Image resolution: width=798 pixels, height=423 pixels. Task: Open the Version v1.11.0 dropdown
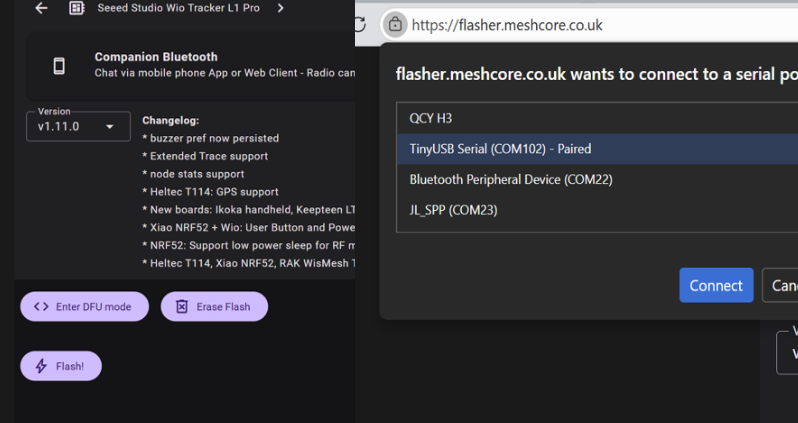pyautogui.click(x=78, y=127)
